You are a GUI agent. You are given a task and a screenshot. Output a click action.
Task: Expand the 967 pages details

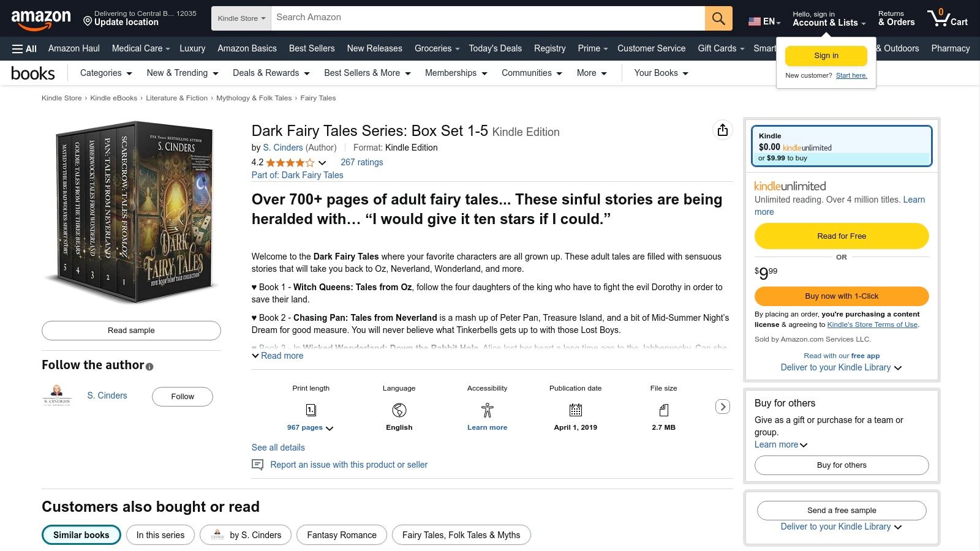(x=311, y=427)
